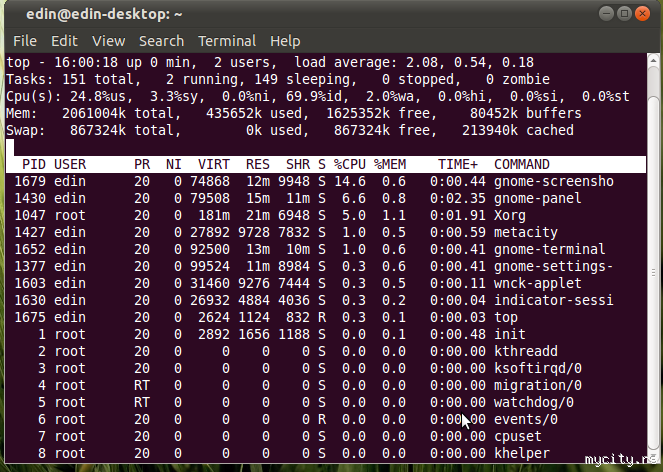Click the %MEM column header
The width and height of the screenshot is (663, 472).
(390, 165)
